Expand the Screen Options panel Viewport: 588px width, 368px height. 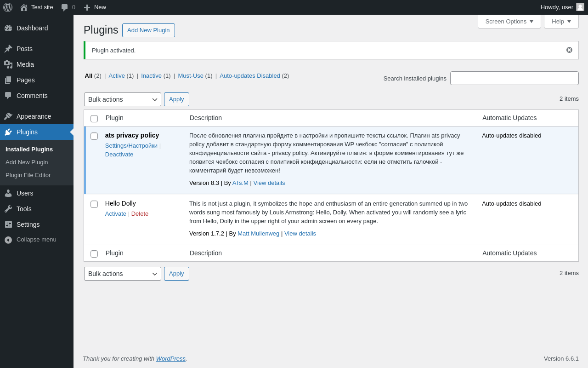coord(509,21)
